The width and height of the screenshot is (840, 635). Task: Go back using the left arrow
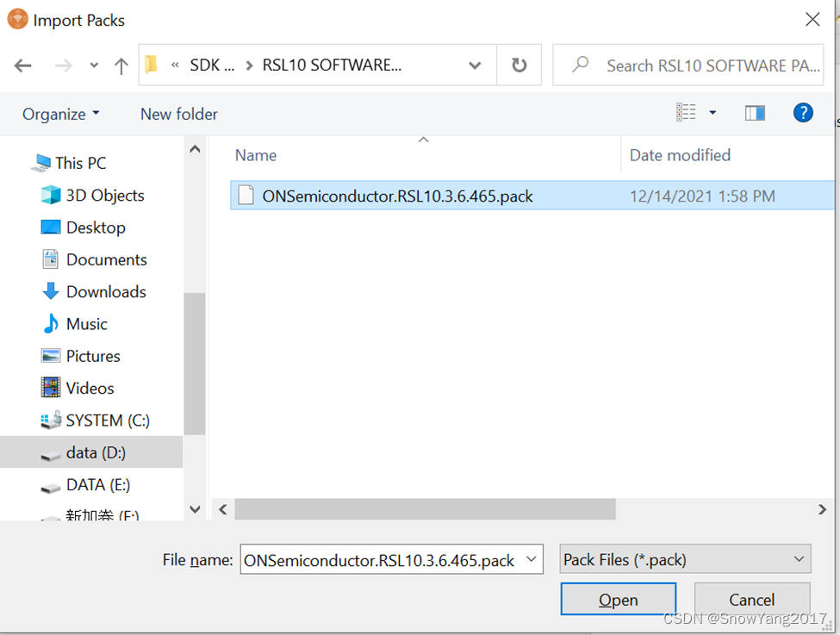[x=22, y=65]
